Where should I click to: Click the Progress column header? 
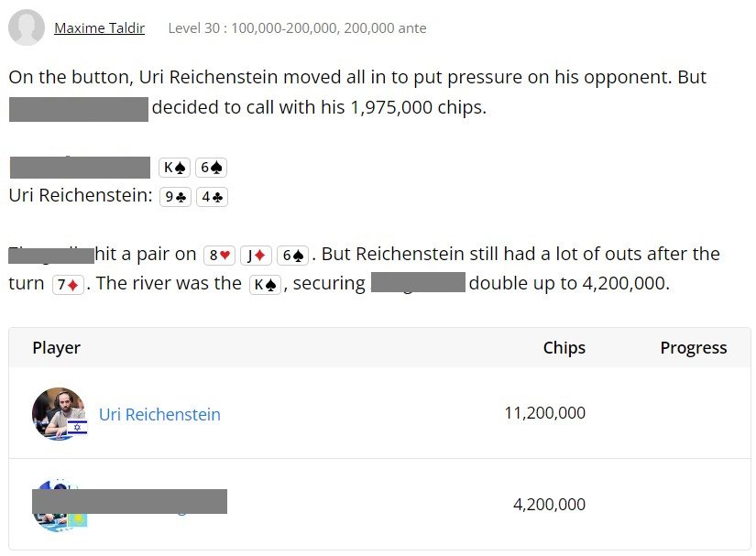(693, 348)
